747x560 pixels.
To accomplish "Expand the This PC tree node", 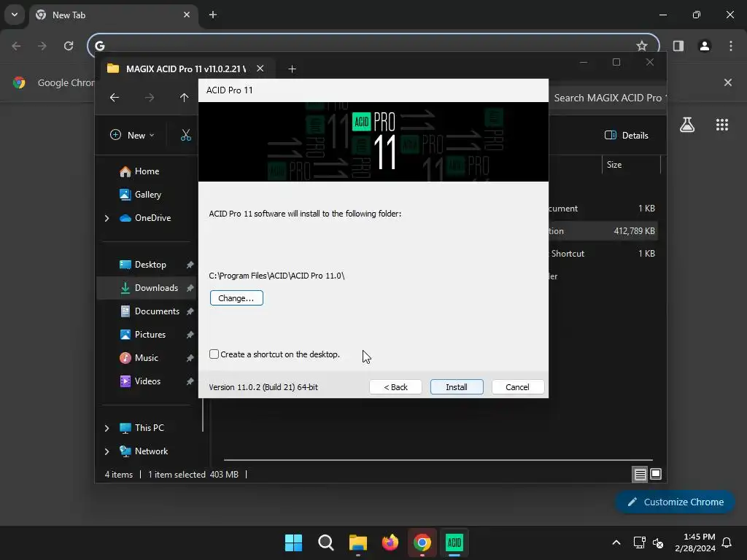I will (107, 428).
